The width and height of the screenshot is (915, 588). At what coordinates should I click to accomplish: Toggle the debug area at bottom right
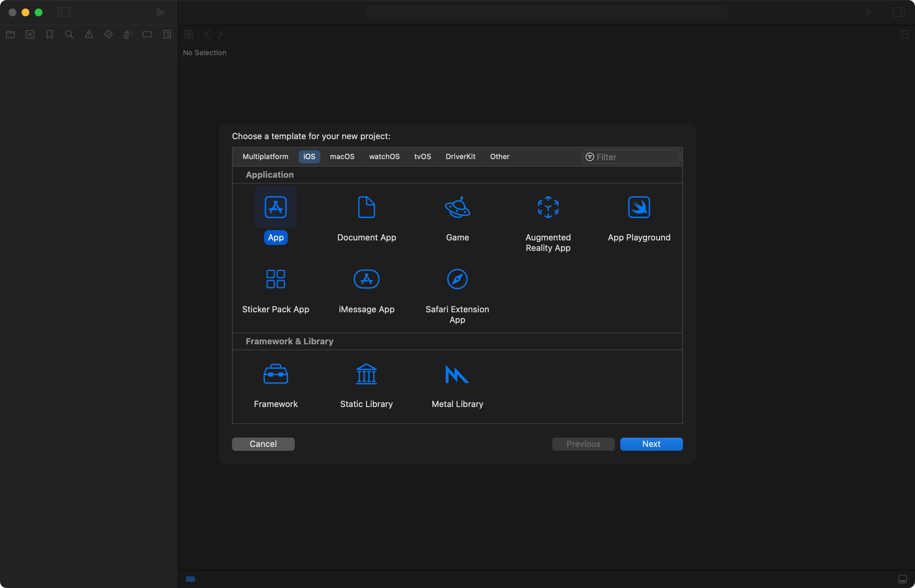902,579
